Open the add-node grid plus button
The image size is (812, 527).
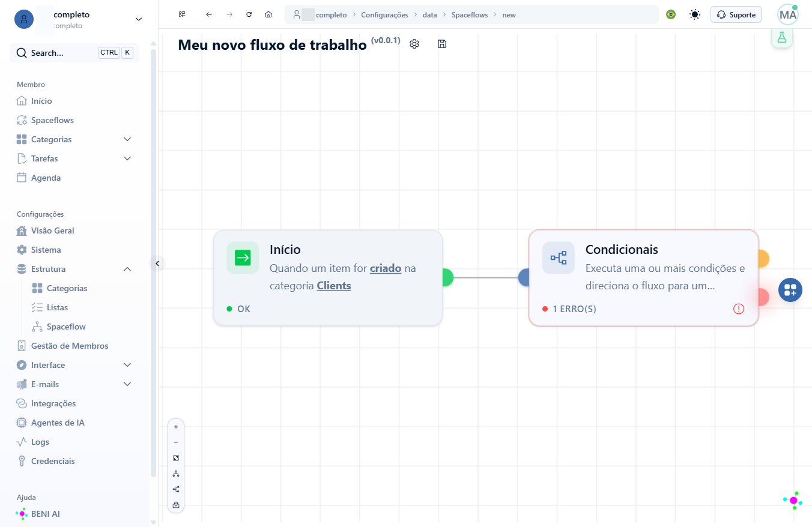(x=790, y=290)
